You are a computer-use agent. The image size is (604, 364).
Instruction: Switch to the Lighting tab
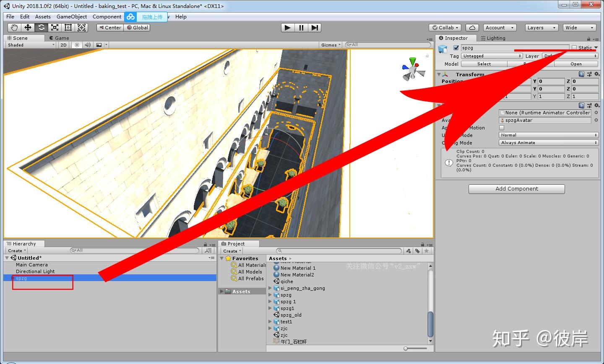tap(493, 38)
